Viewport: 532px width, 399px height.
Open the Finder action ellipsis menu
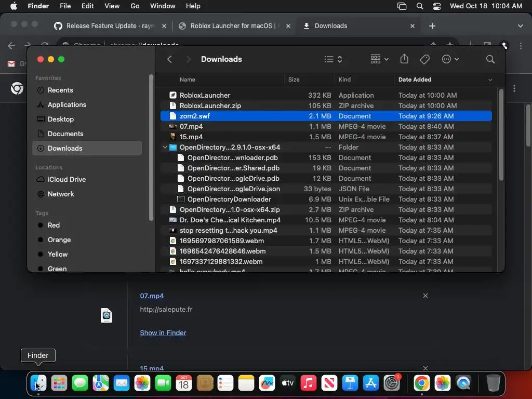(450, 59)
